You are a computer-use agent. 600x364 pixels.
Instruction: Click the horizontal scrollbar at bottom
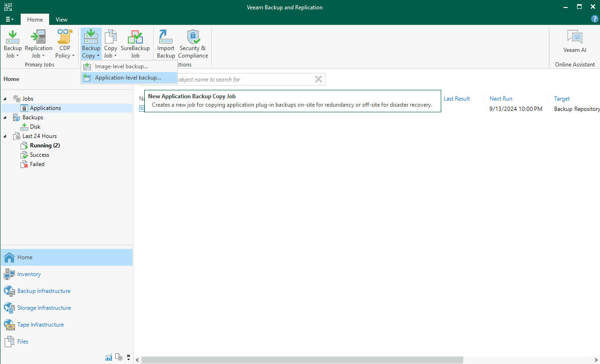pyautogui.click(x=302, y=360)
